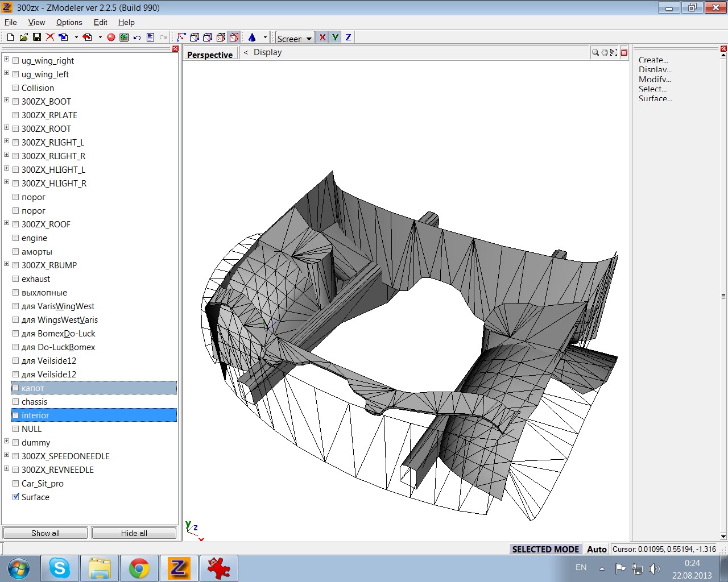Uncheck the Surface object visibility checkbox
The height and width of the screenshot is (582, 728).
coord(16,497)
